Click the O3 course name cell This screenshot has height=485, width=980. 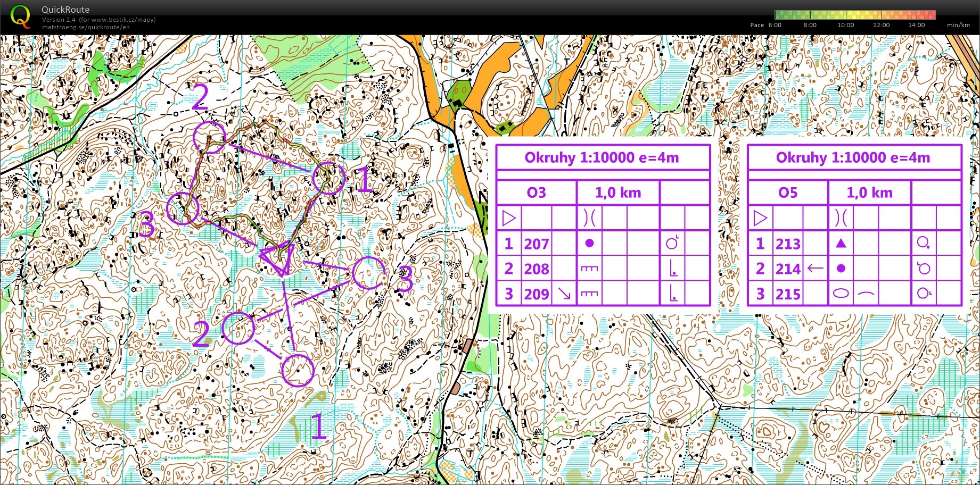tap(536, 193)
